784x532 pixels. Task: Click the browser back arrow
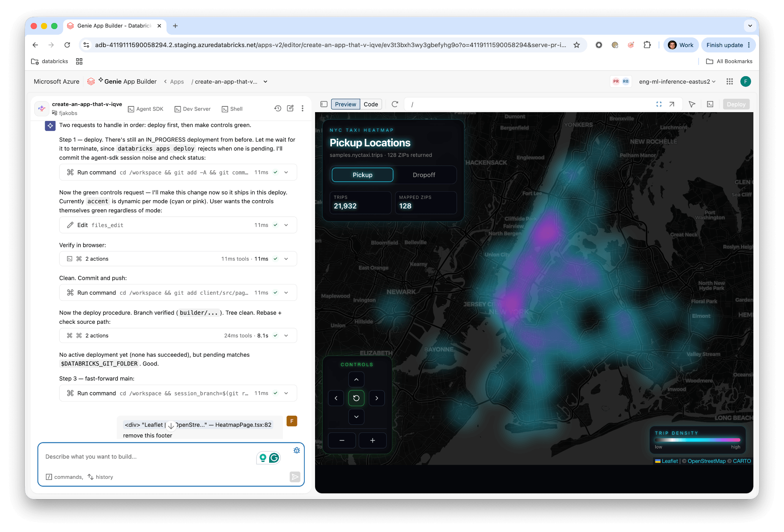tap(35, 45)
